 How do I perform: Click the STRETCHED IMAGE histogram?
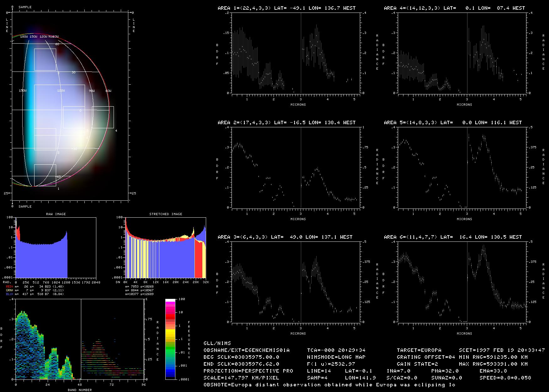(x=166, y=248)
